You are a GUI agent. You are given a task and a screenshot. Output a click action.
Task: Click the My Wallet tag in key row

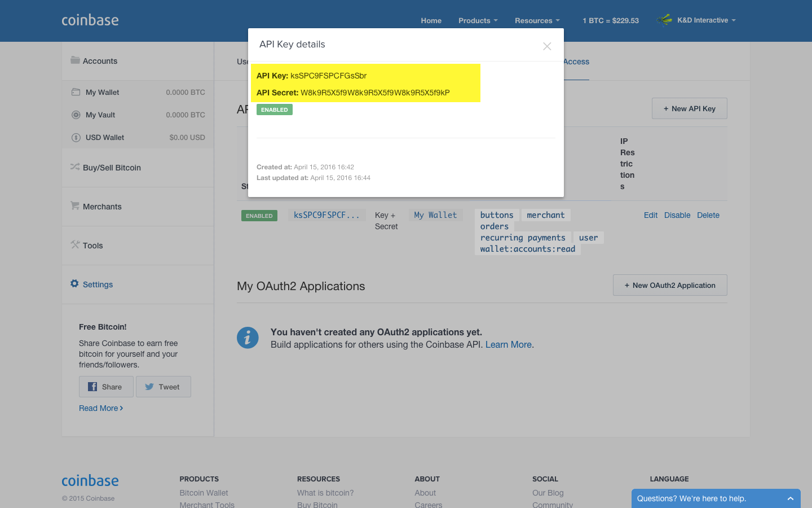click(435, 215)
